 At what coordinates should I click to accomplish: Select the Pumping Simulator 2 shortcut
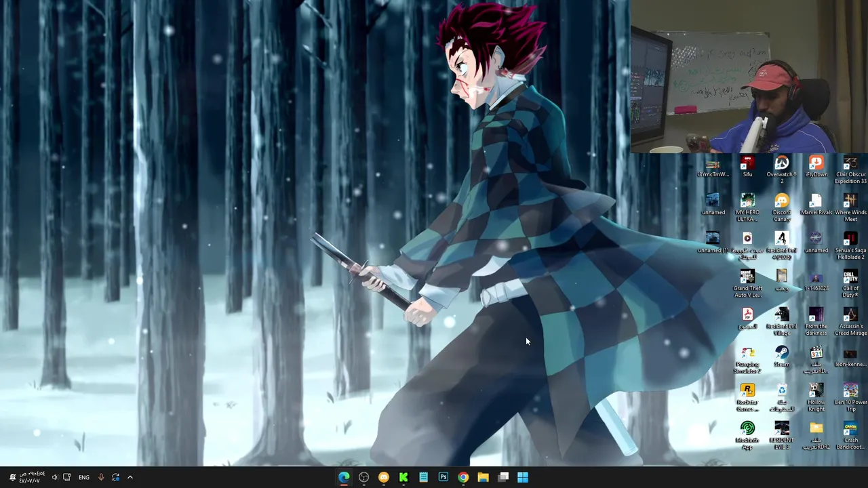coord(747,359)
